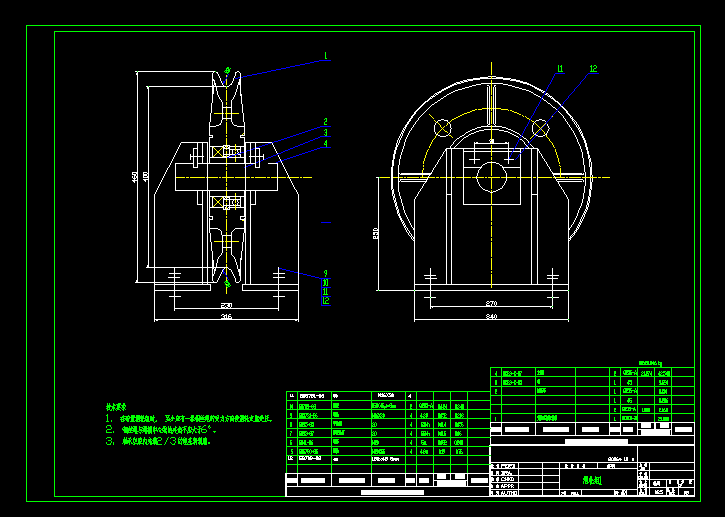Click the 316 width dimension in side view

226,317
